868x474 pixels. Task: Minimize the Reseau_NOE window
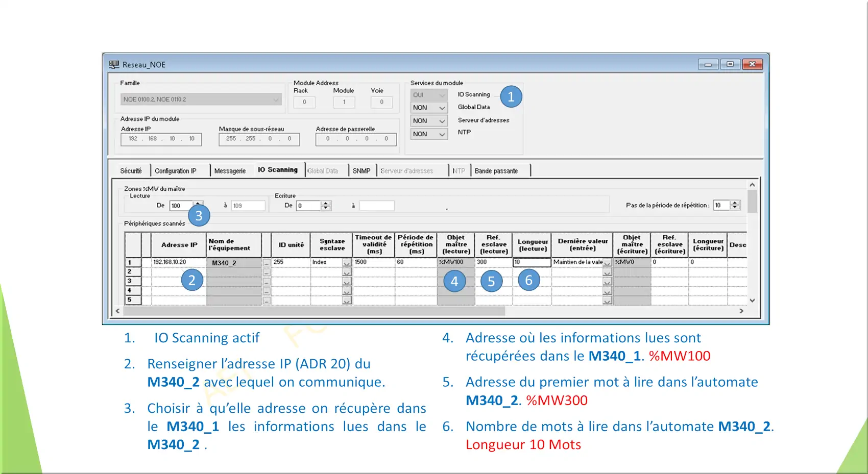tap(708, 64)
